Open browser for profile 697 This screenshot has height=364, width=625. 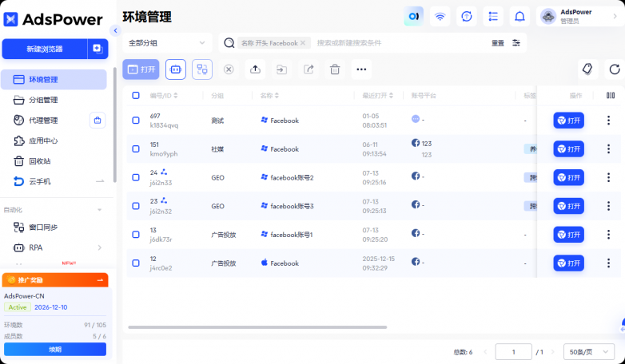tap(569, 121)
